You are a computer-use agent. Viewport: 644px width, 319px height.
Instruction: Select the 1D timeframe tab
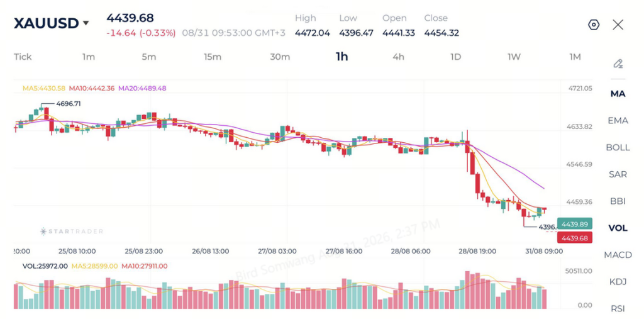[x=455, y=57]
